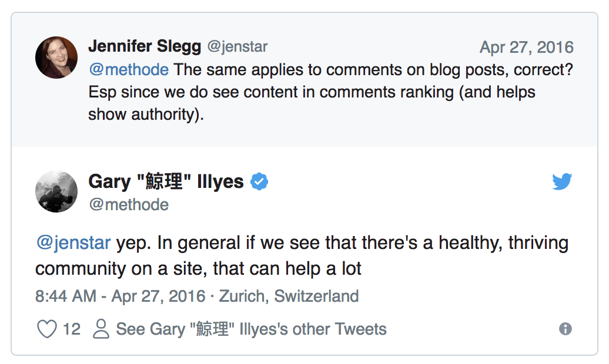Click the @jenstar mention in Gary's reply
Screen dimensions: 609x364
coord(72,243)
